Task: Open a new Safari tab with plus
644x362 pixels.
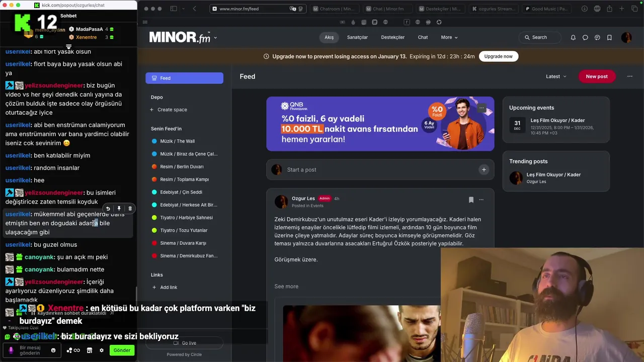Action: [x=622, y=9]
